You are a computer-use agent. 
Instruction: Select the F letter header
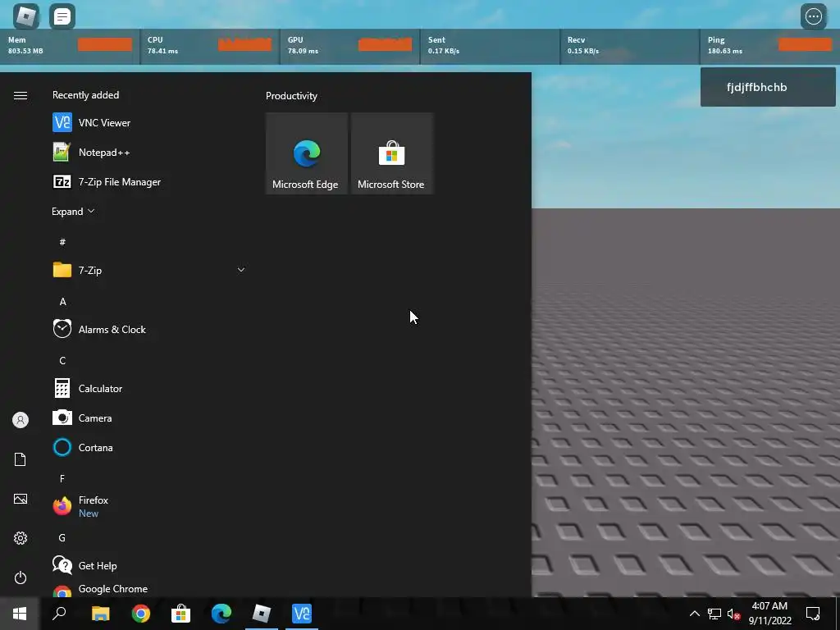(x=62, y=478)
